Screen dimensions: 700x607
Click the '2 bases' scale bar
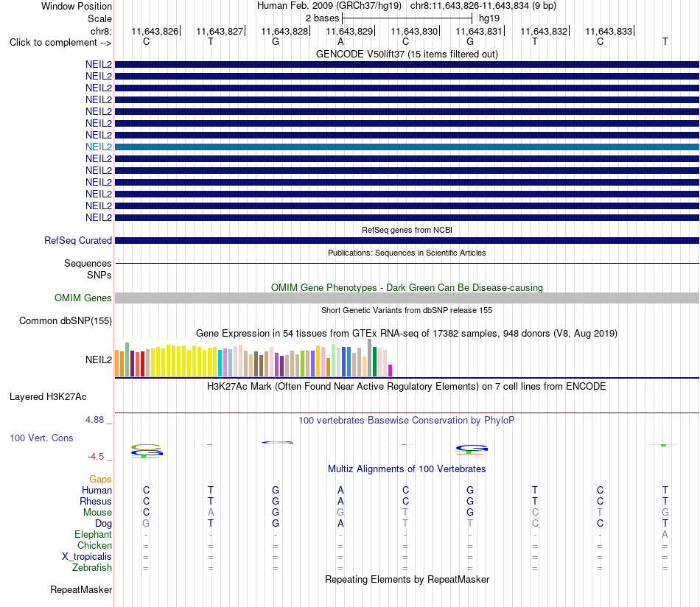(407, 18)
